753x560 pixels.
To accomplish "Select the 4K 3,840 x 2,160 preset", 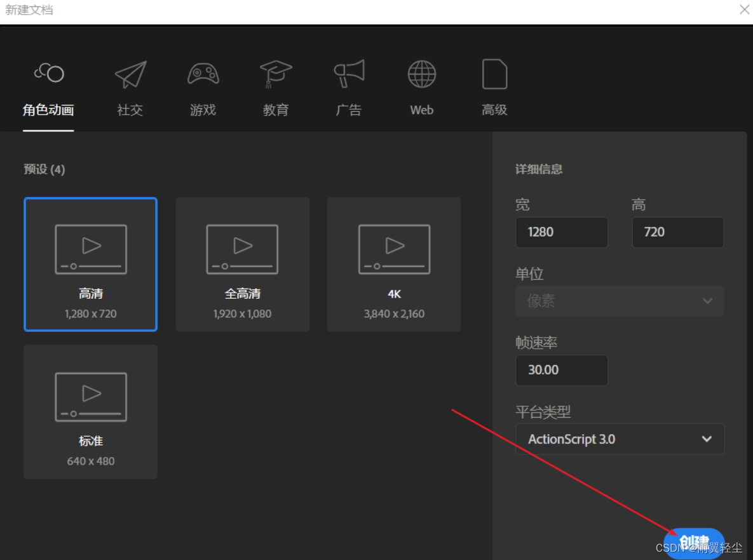I will [394, 264].
